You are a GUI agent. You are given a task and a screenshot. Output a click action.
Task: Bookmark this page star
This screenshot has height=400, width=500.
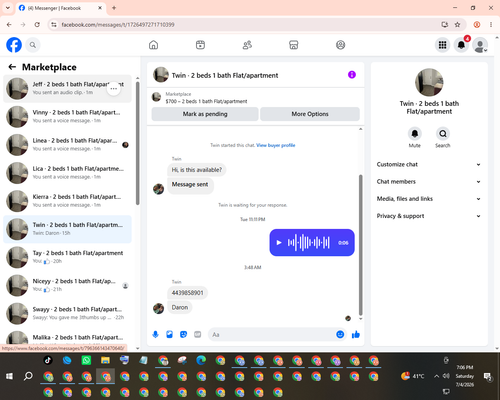tap(457, 25)
